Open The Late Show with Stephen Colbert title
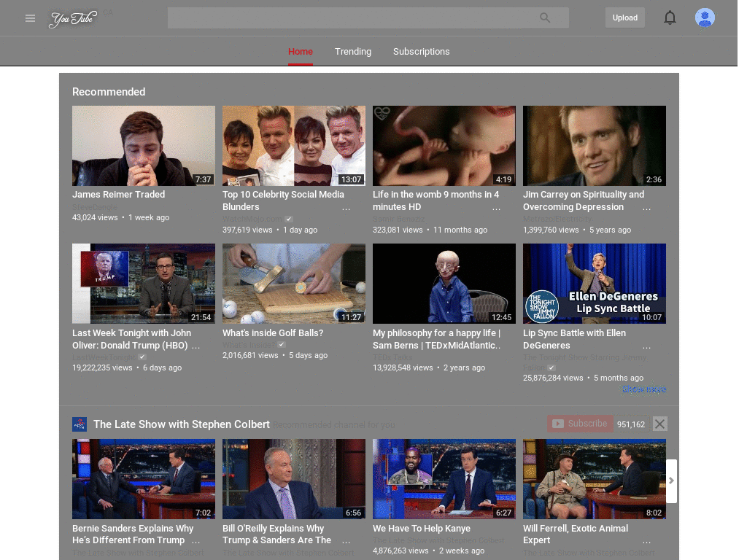This screenshot has width=747, height=560. coord(182,424)
